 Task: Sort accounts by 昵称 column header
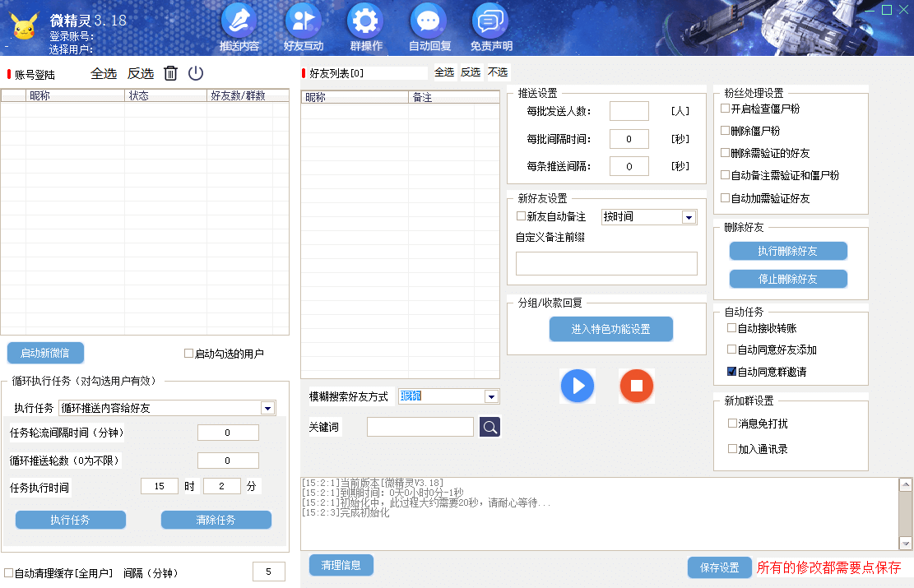[x=75, y=95]
